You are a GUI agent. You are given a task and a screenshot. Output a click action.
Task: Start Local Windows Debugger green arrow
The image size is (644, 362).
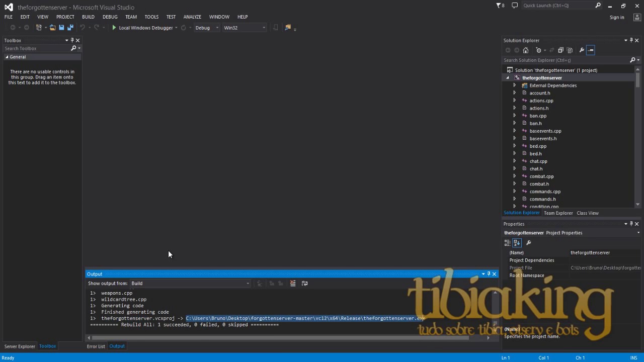click(114, 28)
